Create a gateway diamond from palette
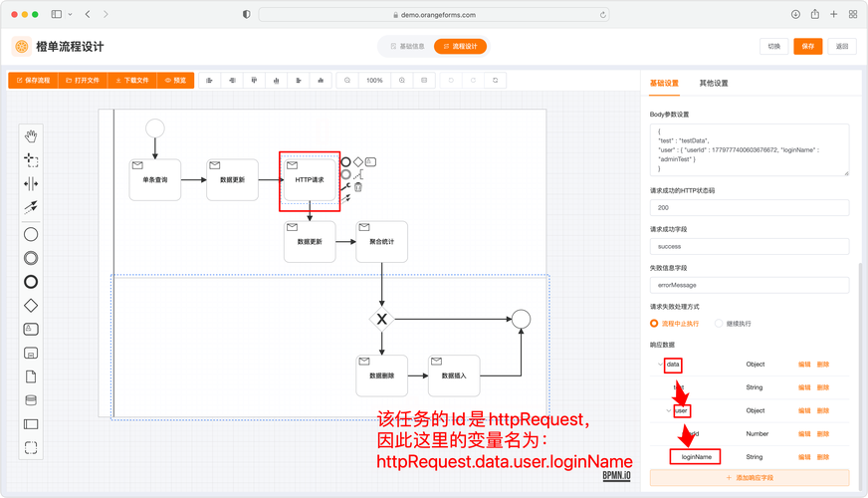 [x=31, y=305]
